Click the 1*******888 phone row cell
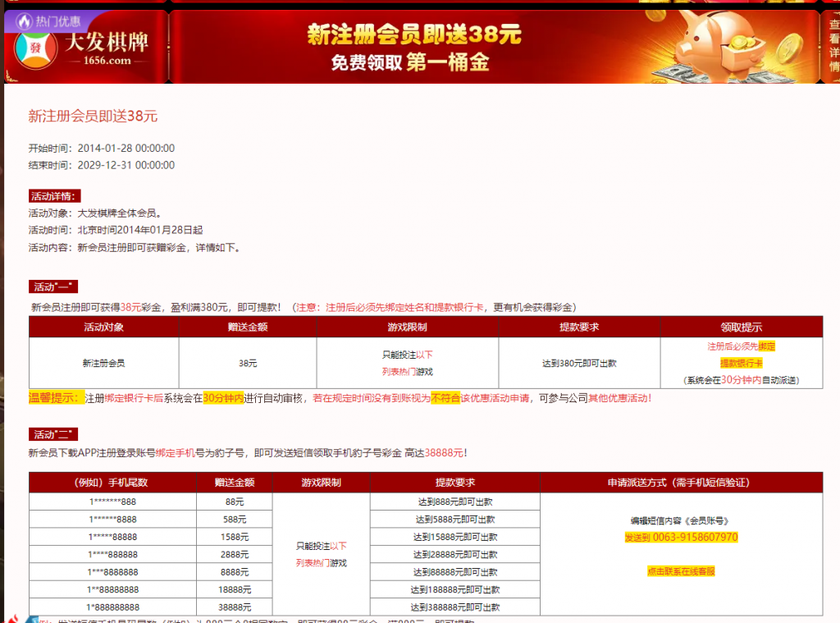Image resolution: width=840 pixels, height=623 pixels. 112,502
